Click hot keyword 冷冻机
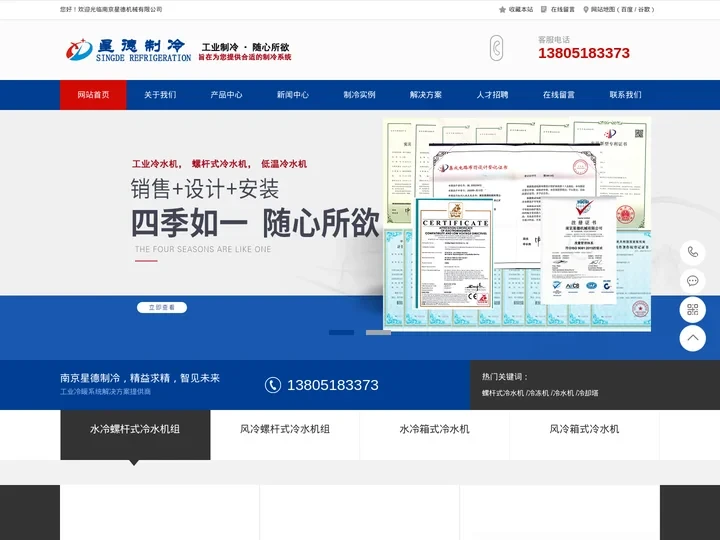The image size is (720, 540). tap(539, 393)
